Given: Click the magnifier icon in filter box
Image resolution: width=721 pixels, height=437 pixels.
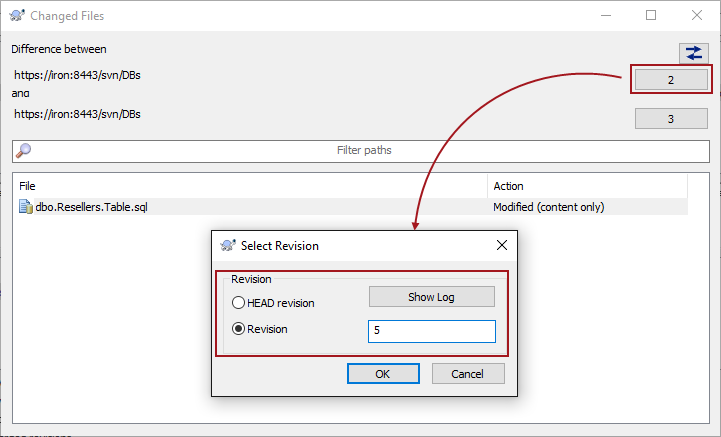Looking at the screenshot, I should pos(24,150).
